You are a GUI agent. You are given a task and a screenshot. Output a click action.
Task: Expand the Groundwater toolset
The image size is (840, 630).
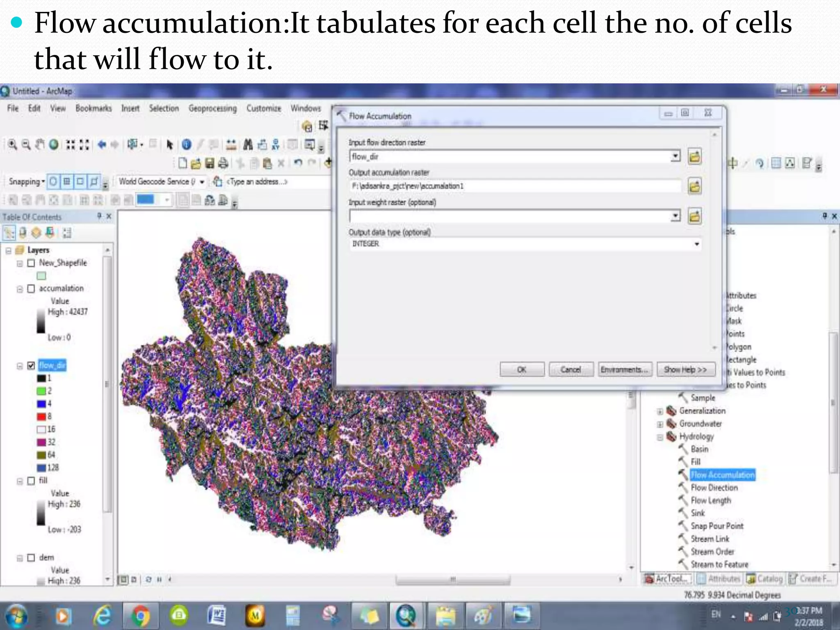pyautogui.click(x=660, y=424)
